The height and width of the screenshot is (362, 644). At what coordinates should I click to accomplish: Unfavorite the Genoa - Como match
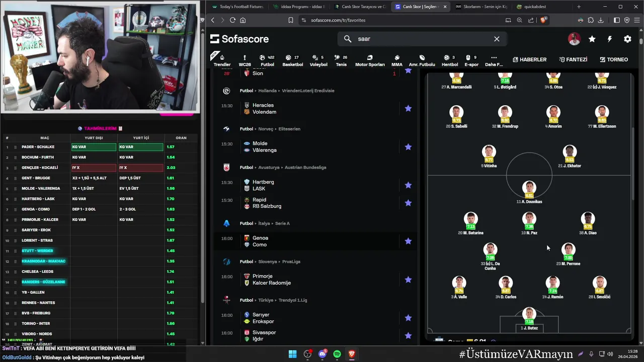point(408,241)
